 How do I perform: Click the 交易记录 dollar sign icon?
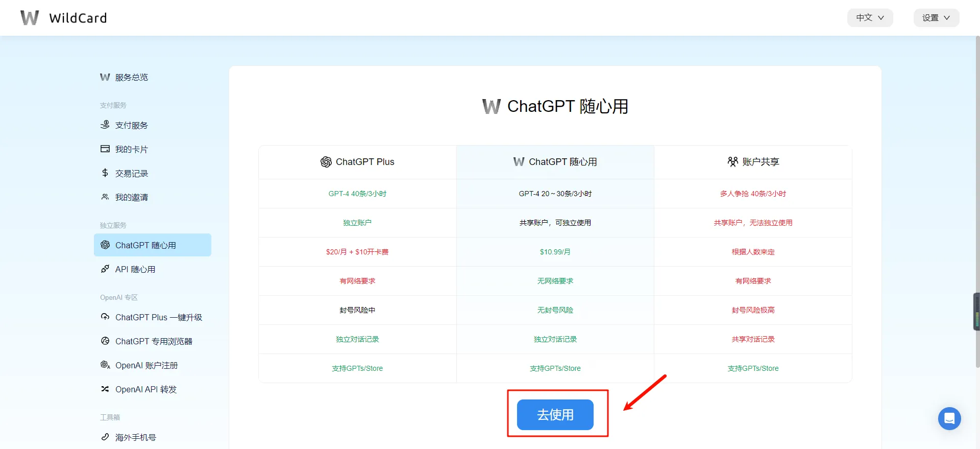coord(105,173)
